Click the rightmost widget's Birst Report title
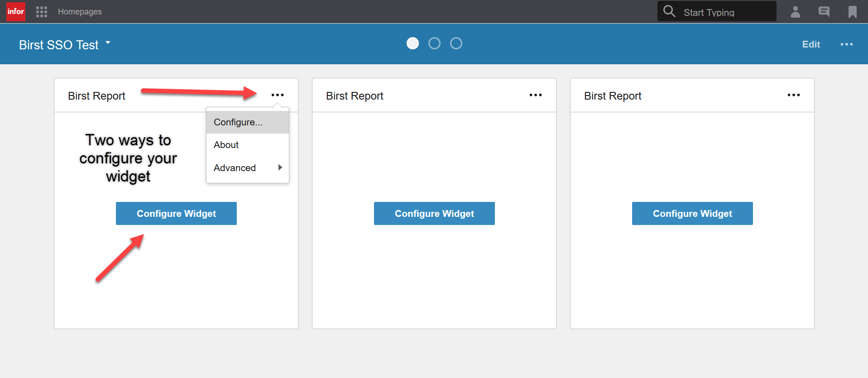Screen dimensions: 868x378 [x=613, y=96]
